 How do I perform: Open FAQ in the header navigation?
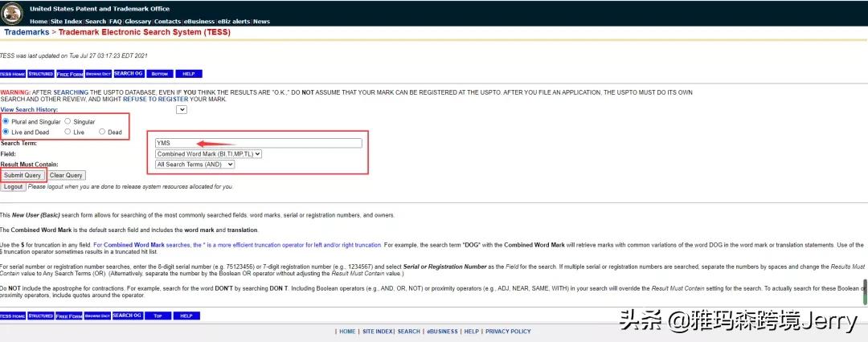115,22
